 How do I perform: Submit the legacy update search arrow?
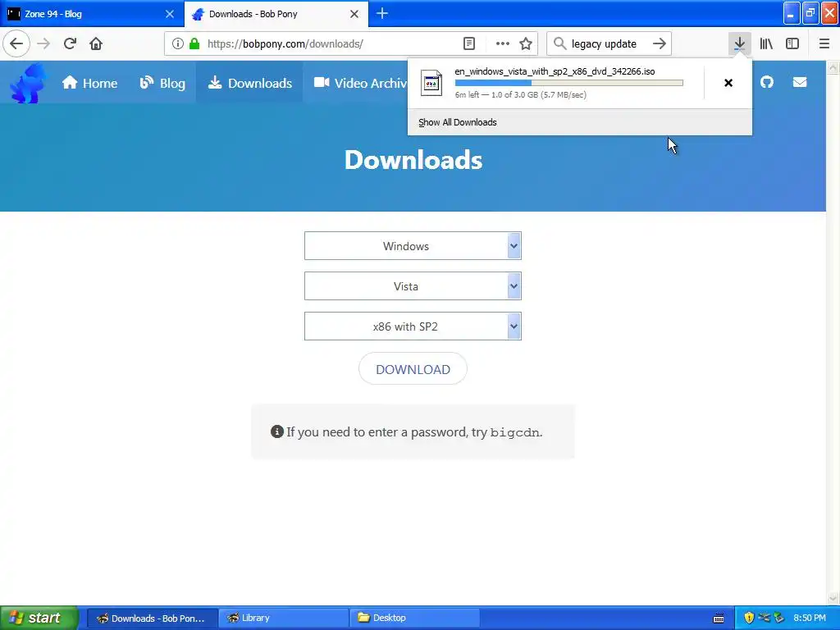(660, 43)
